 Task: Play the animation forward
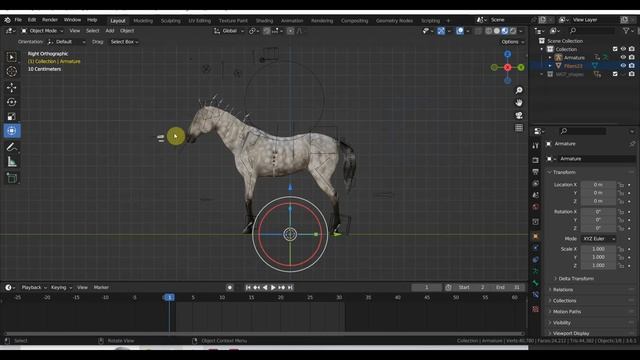tap(273, 287)
